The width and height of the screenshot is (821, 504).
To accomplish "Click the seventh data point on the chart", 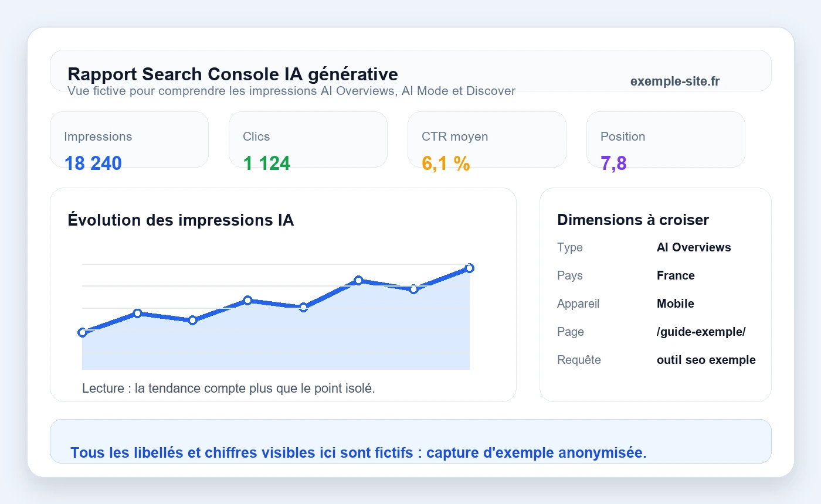I will [x=413, y=289].
